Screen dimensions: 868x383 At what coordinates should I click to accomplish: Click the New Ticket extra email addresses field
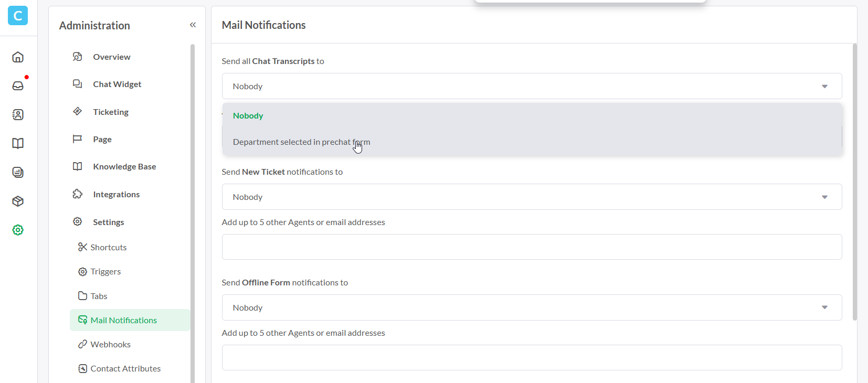coord(532,247)
